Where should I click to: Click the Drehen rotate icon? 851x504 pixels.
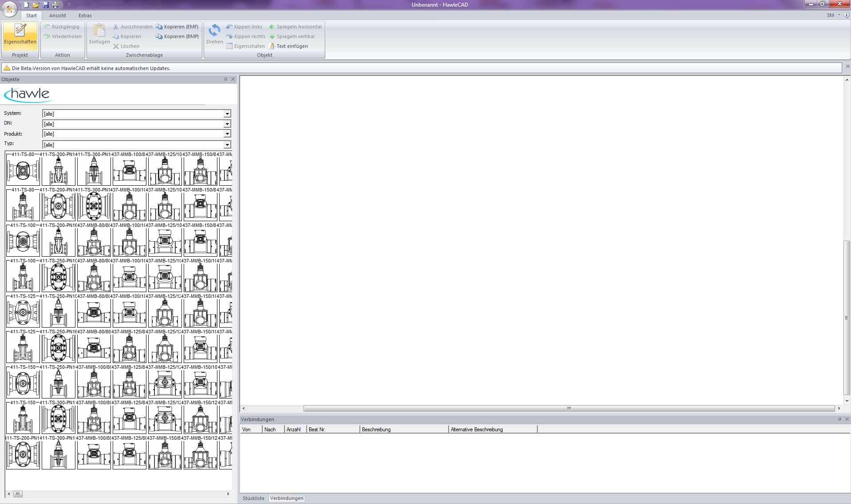click(x=214, y=31)
